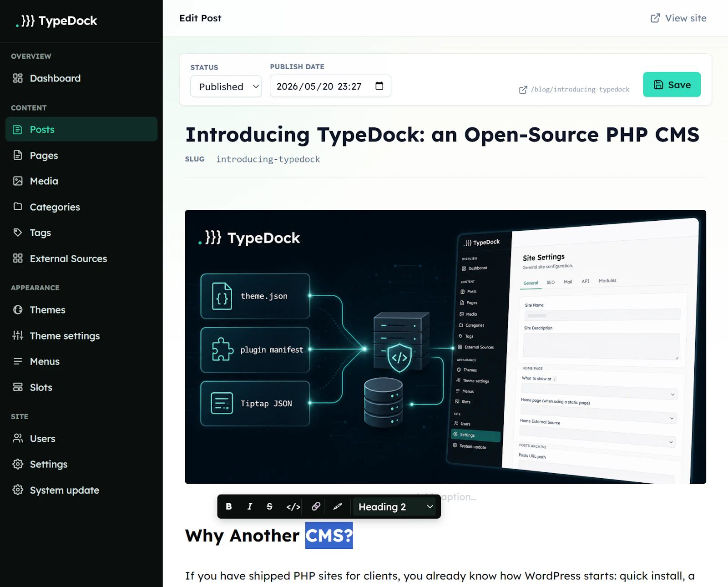Toggle italic on the selected text

249,506
